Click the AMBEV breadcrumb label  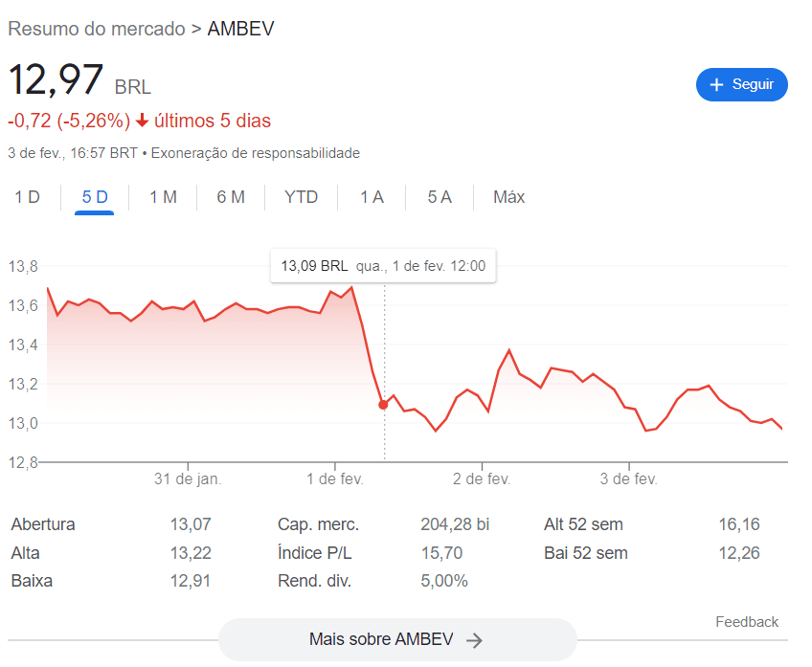click(240, 29)
